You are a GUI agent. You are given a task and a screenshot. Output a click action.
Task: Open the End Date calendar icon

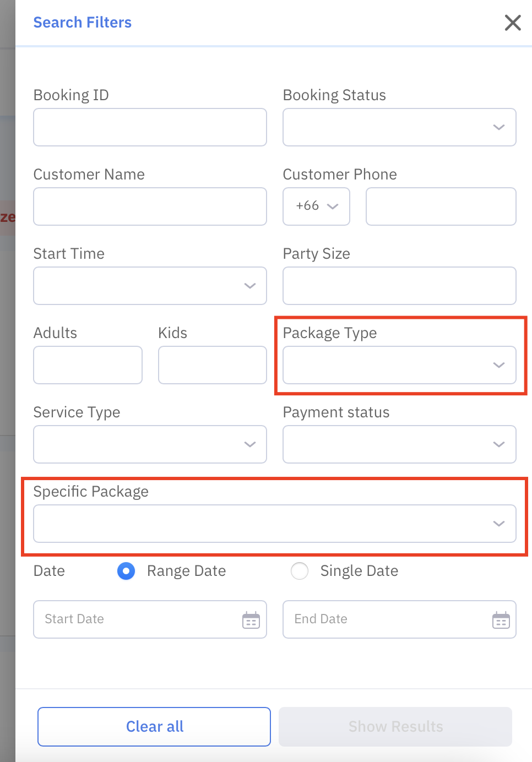click(x=501, y=620)
